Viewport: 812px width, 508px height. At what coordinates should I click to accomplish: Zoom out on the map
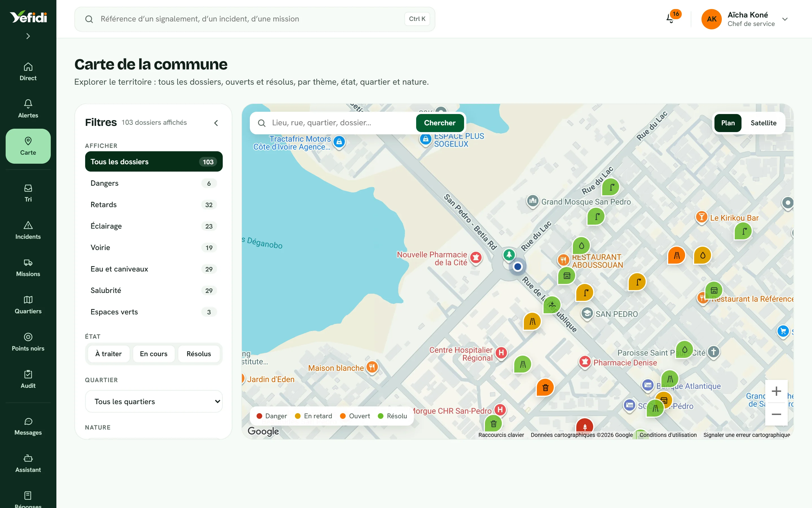pyautogui.click(x=776, y=414)
